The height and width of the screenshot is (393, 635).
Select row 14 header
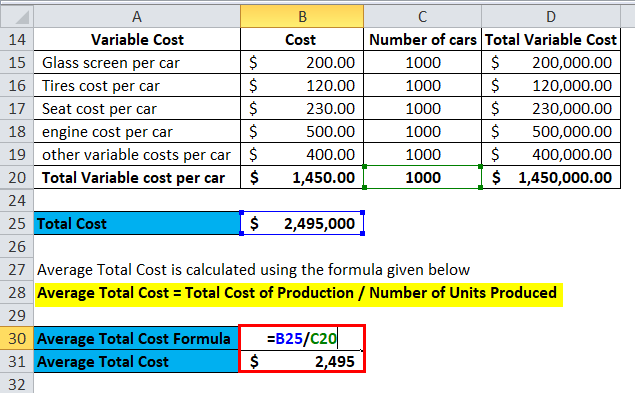17,40
